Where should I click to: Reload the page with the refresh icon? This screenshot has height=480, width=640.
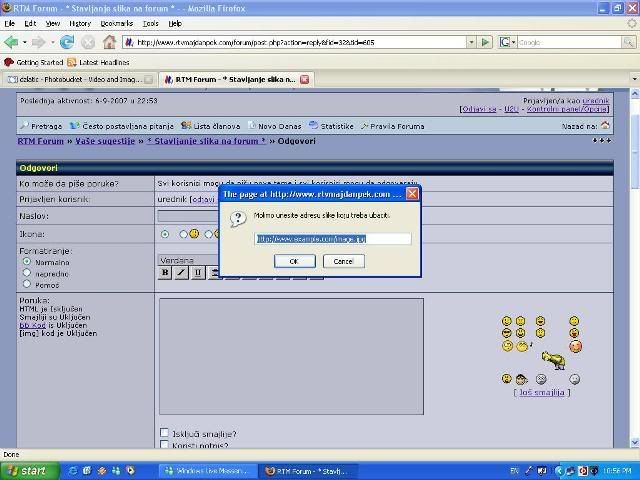67,42
